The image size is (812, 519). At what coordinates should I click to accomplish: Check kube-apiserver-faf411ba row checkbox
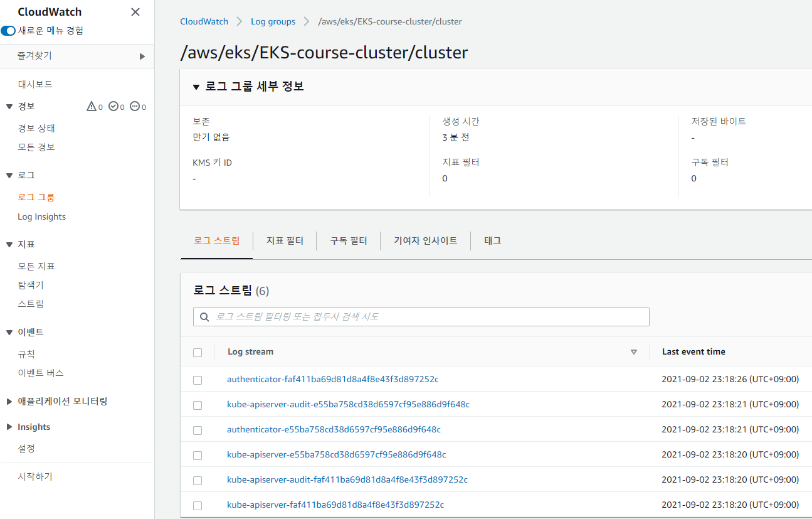pos(198,506)
